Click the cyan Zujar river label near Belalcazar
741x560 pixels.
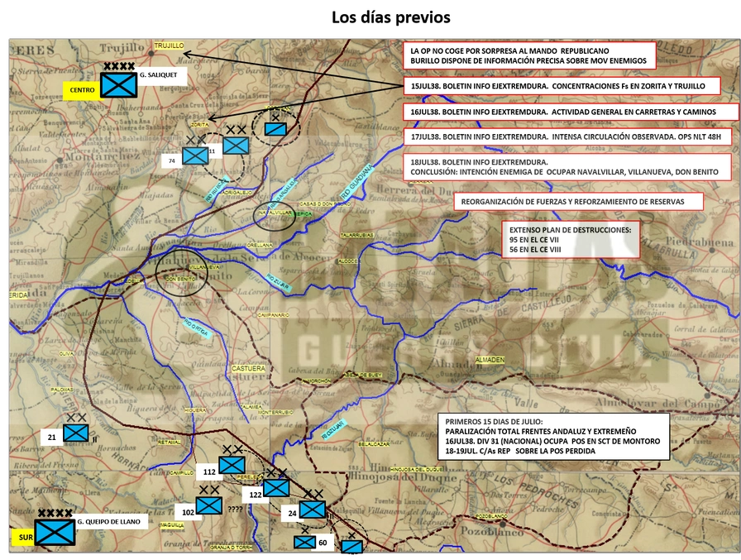coord(333,429)
